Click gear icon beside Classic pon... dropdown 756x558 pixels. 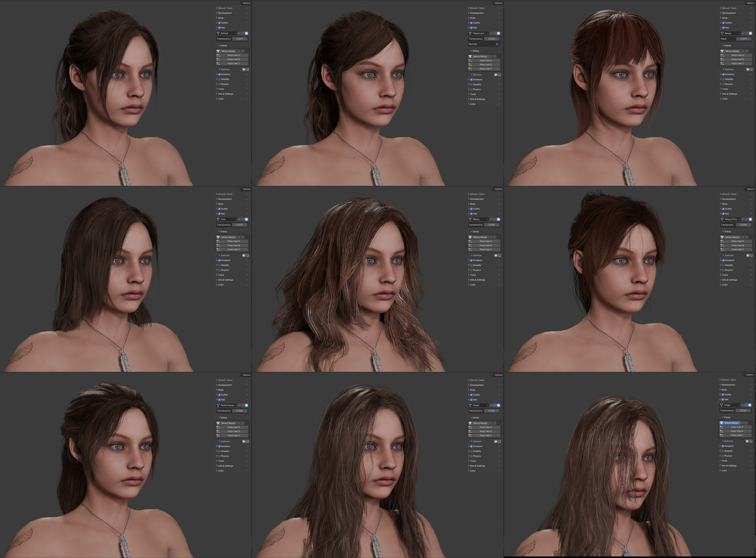(499, 33)
